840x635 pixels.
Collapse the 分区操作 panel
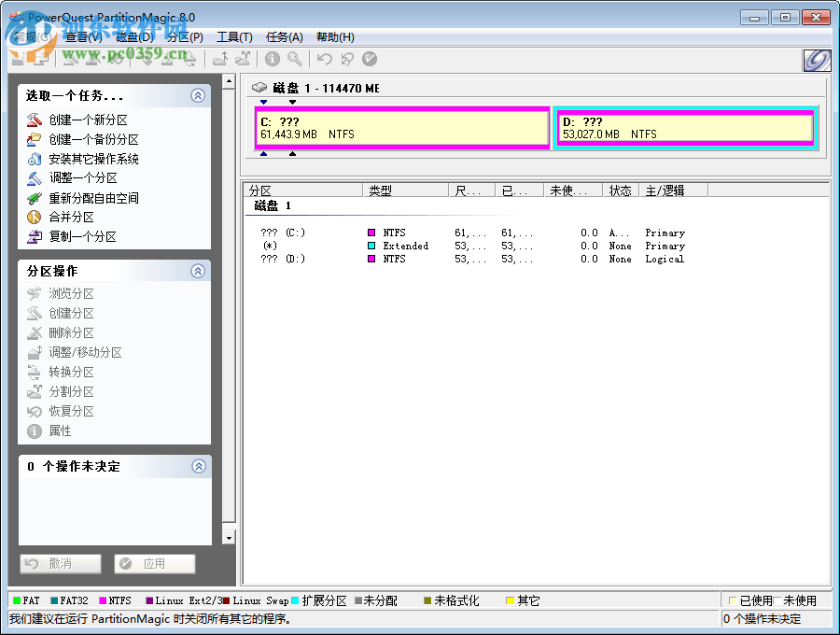coord(197,271)
